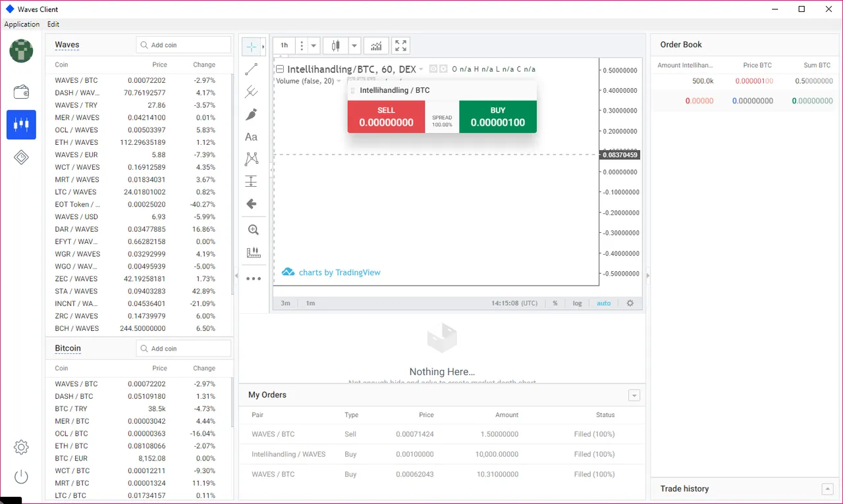This screenshot has width=843, height=504.
Task: Open the tokens section diamond icon
Action: pyautogui.click(x=21, y=157)
